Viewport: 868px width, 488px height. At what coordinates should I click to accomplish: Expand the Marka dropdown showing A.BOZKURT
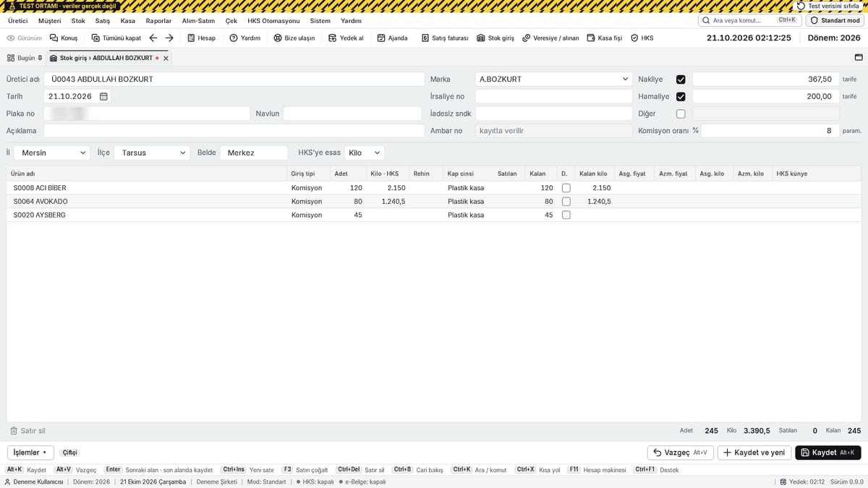click(553, 80)
